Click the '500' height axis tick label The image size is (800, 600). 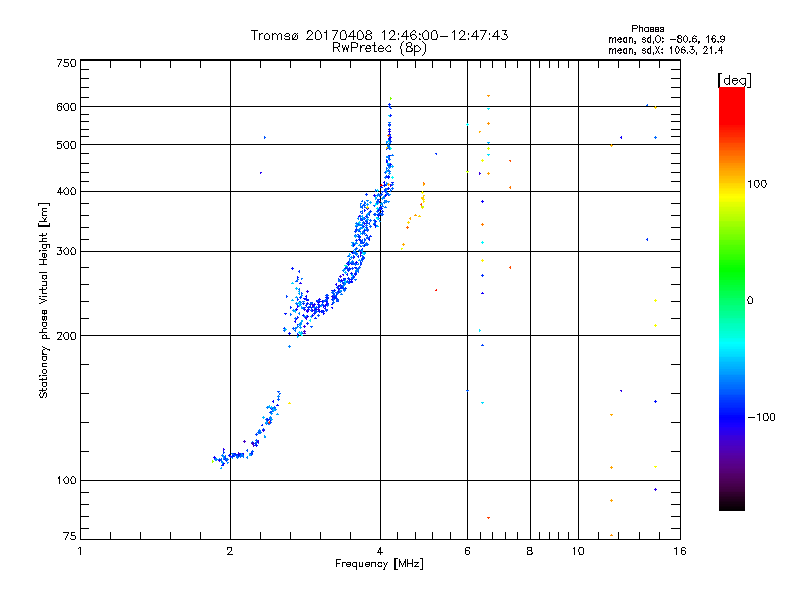[66, 145]
